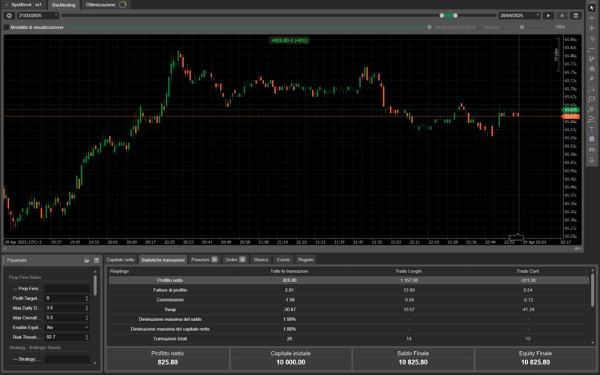Click the Parametri panel scroll up arrow
The image size is (600, 375).
95,272
